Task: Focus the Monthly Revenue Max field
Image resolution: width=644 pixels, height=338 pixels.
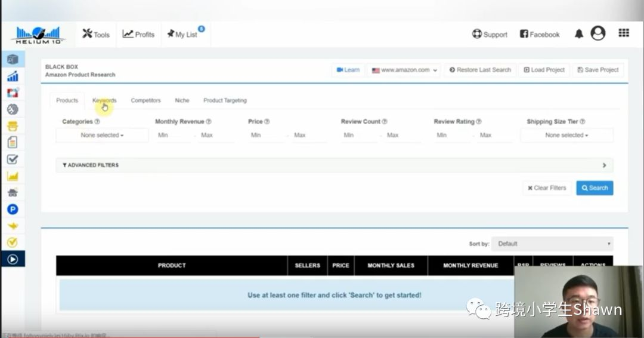Action: point(217,136)
